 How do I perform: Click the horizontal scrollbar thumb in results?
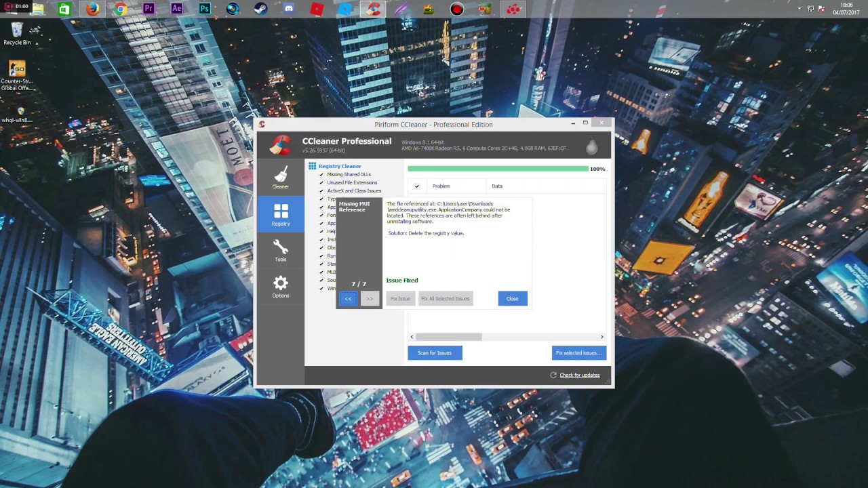(x=448, y=336)
